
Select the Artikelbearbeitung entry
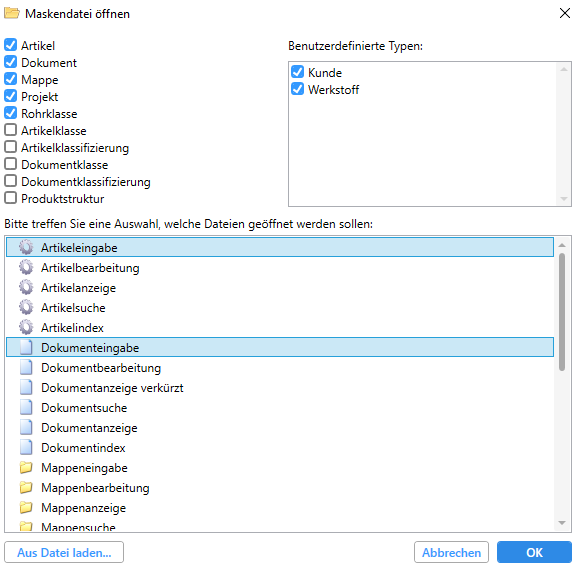click(x=280, y=267)
